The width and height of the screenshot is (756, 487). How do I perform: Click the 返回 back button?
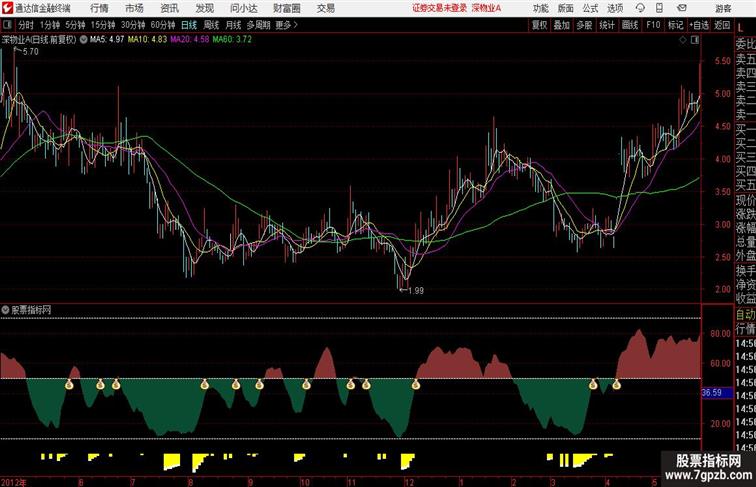(722, 25)
